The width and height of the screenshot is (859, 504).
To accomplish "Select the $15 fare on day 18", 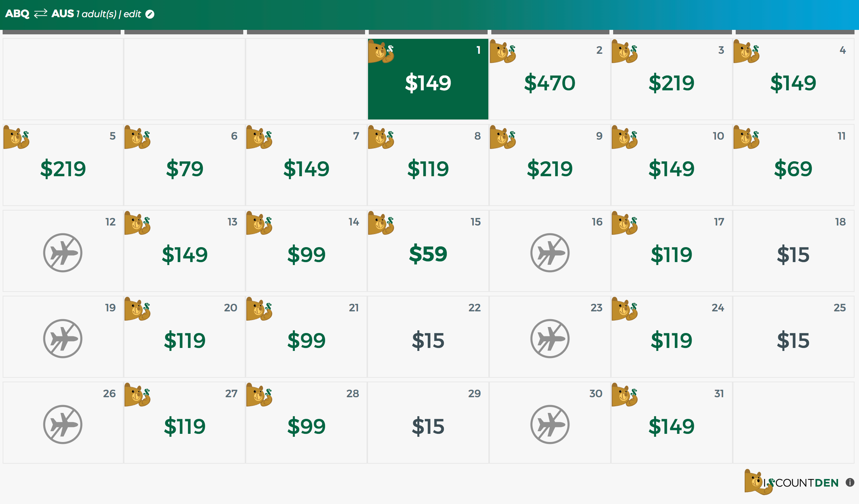I will coord(793,255).
